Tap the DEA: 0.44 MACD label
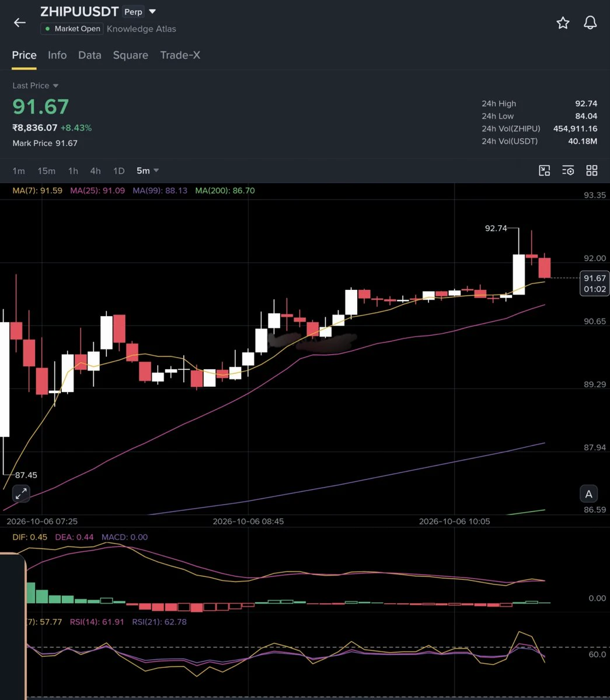The height and width of the screenshot is (700, 610). pos(74,537)
